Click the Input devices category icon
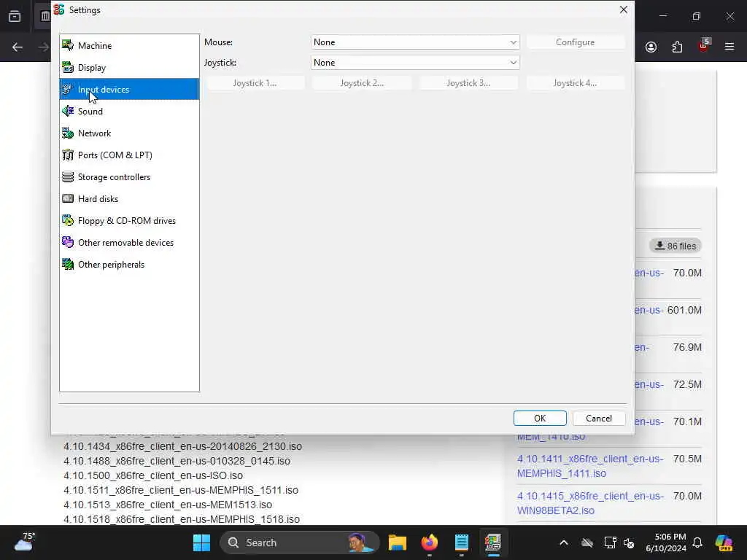 click(68, 89)
